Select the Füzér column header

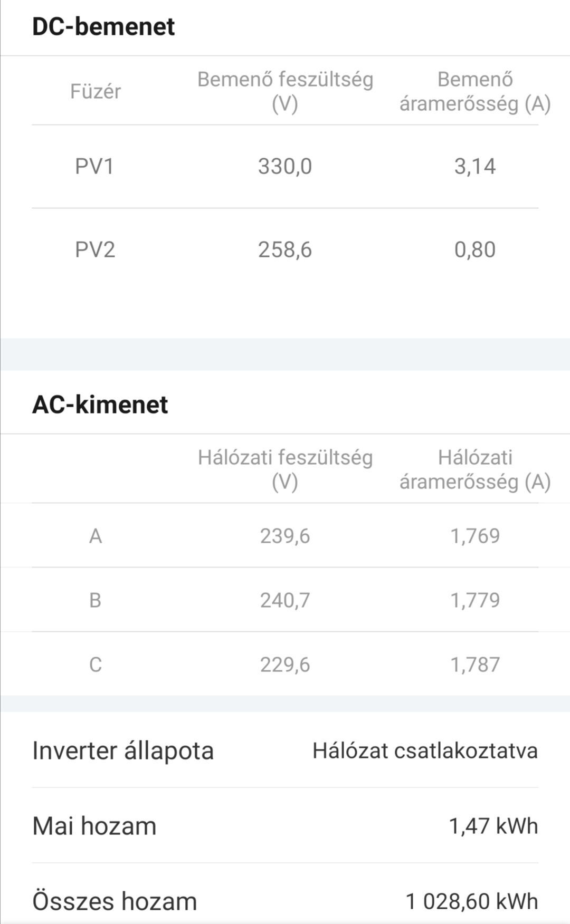(x=95, y=91)
